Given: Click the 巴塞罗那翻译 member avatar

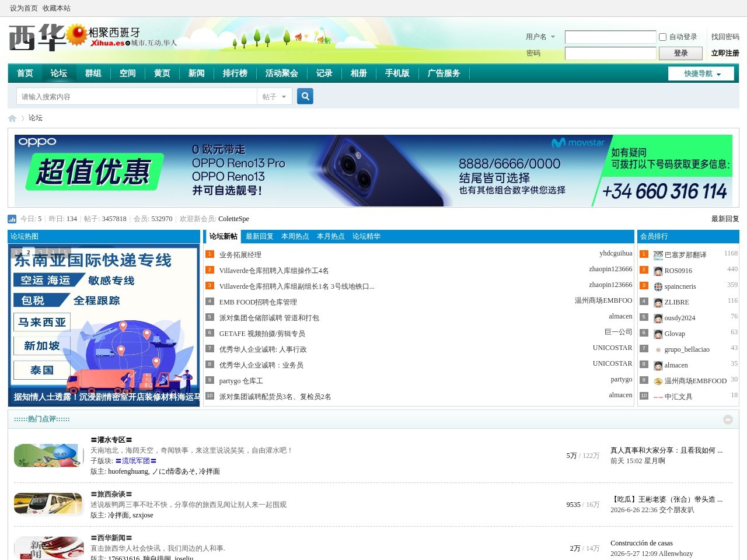Looking at the screenshot, I should [x=658, y=256].
